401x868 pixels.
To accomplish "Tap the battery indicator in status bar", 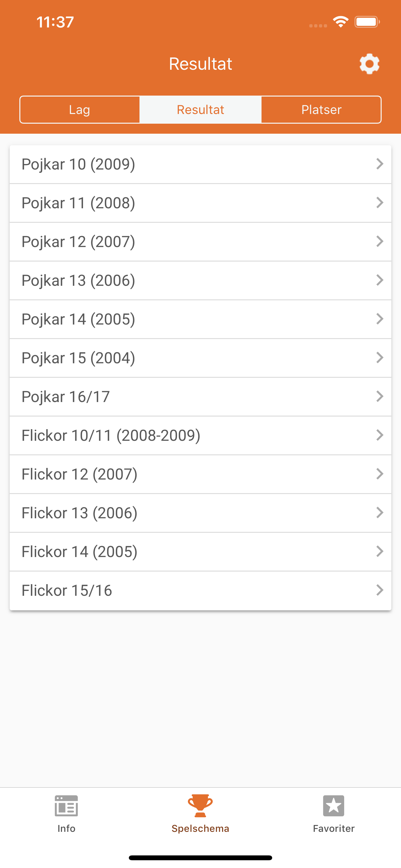I will pos(367,22).
